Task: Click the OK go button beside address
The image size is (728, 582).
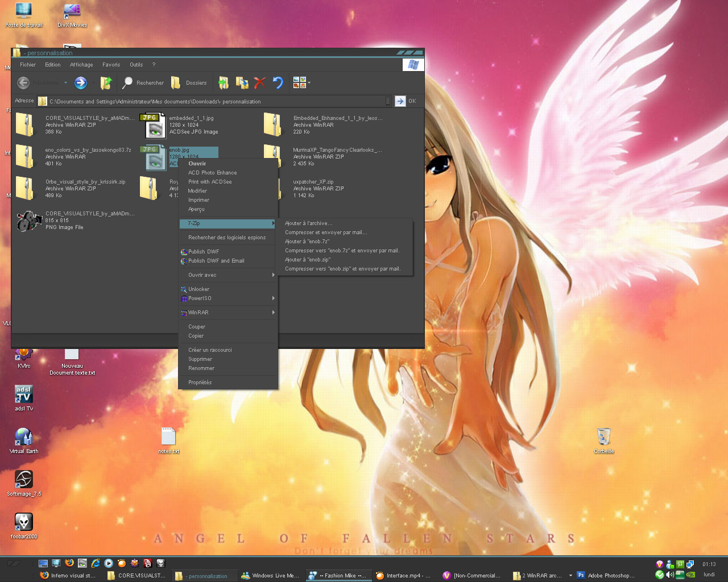Action: tap(406, 101)
